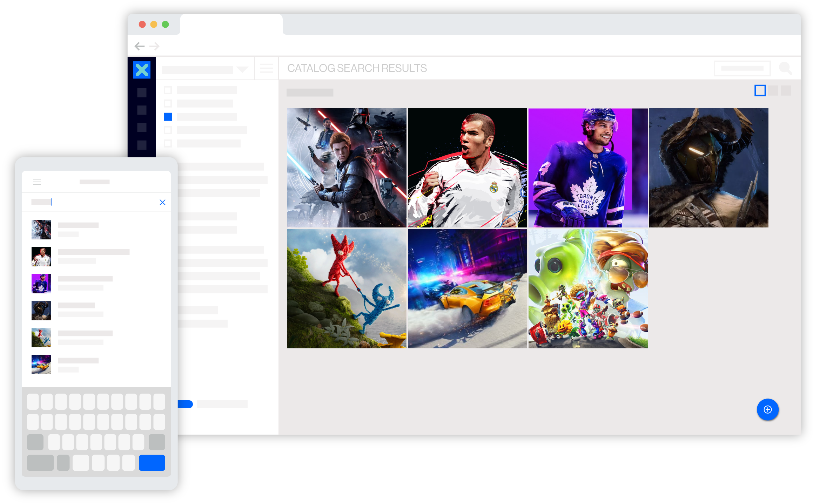Open the yellow race car cover in the grid
This screenshot has width=813, height=504.
tap(467, 288)
